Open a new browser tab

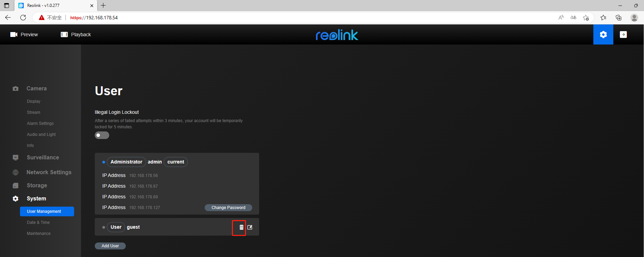point(103,6)
